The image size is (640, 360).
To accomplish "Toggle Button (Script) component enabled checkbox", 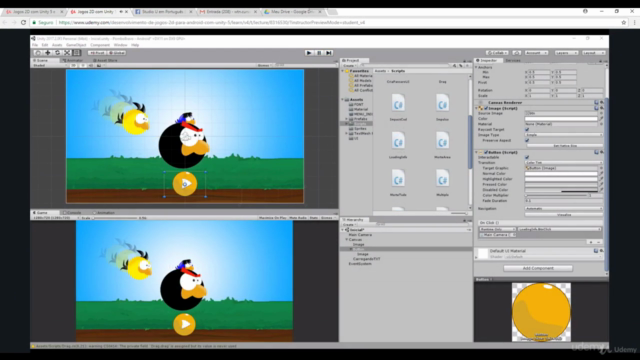I will click(x=486, y=152).
